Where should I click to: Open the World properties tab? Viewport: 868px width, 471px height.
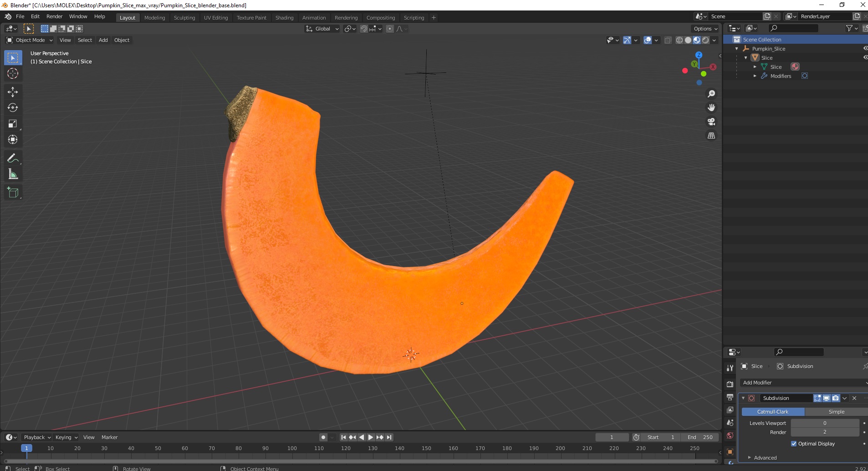pyautogui.click(x=730, y=435)
